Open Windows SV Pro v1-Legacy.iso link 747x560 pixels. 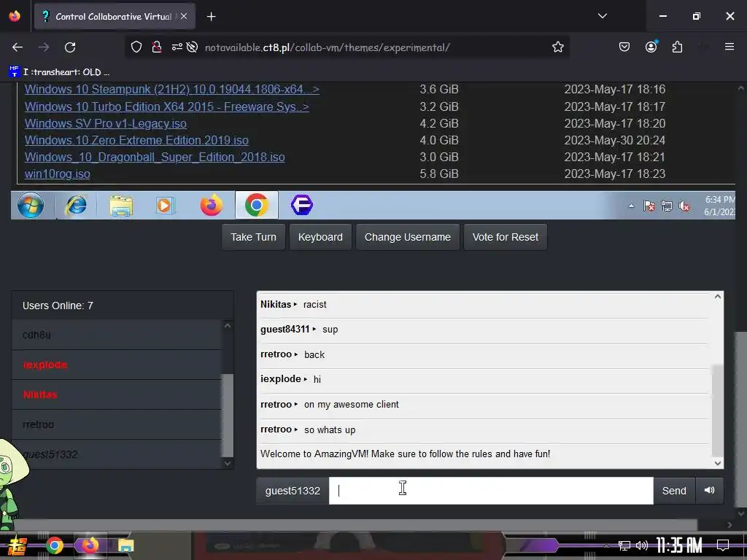(x=105, y=123)
